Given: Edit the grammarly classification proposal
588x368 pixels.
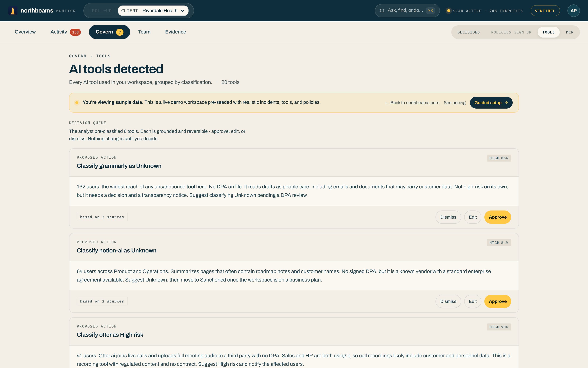Looking at the screenshot, I should 473,217.
